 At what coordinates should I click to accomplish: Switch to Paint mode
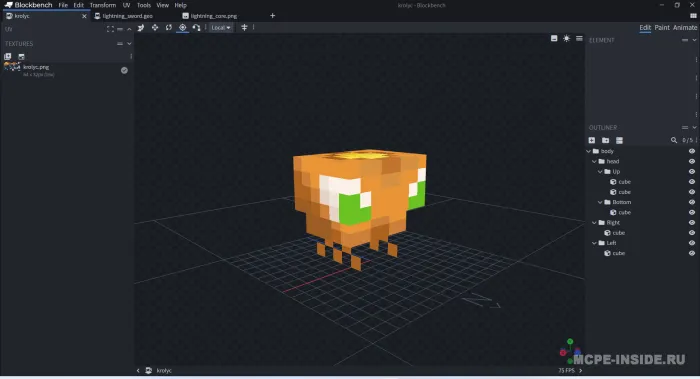662,28
